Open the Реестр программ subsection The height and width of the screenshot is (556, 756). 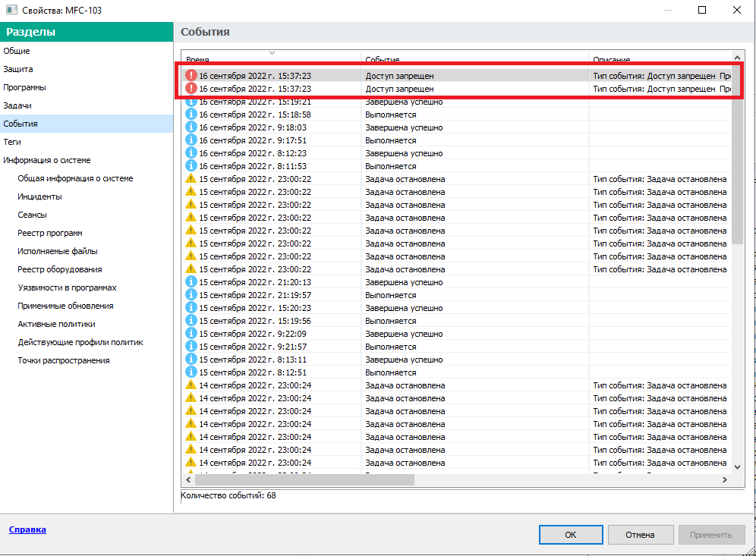click(x=49, y=233)
